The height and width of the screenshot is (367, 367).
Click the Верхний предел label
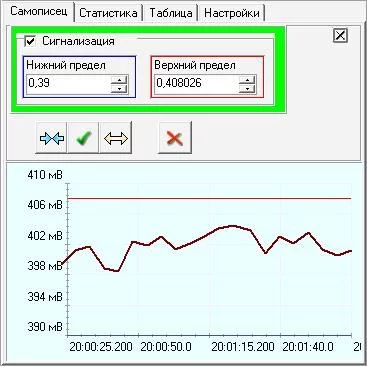point(195,65)
